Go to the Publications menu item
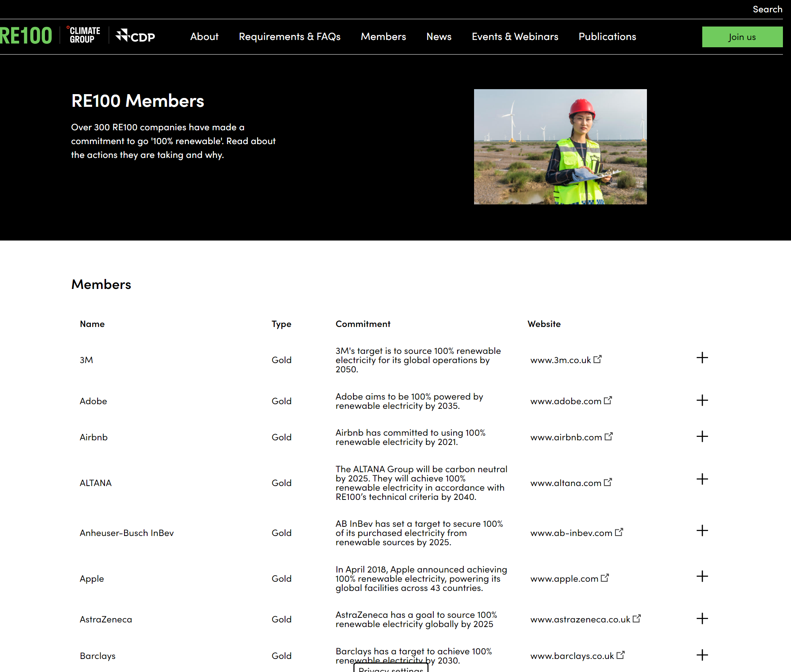This screenshot has height=672, width=791. (607, 37)
